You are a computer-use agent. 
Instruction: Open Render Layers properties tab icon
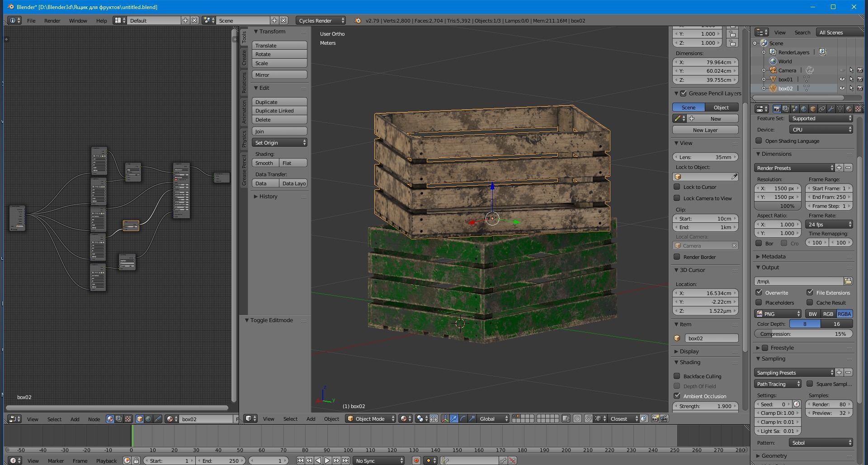pyautogui.click(x=786, y=109)
